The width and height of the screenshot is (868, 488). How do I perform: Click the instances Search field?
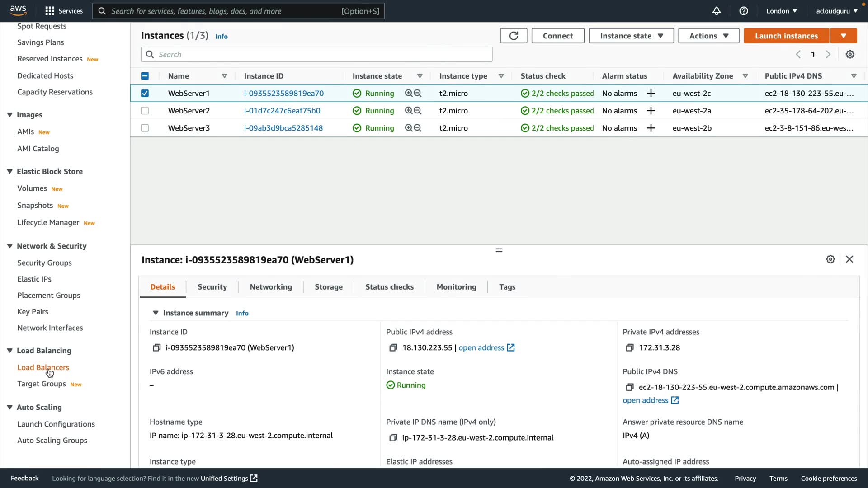tap(316, 54)
